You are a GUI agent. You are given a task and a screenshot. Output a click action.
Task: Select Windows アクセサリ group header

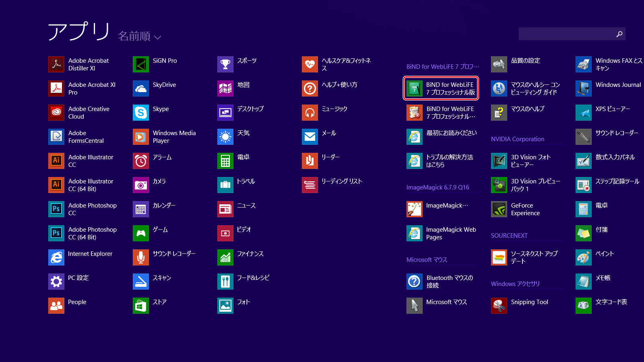(515, 284)
